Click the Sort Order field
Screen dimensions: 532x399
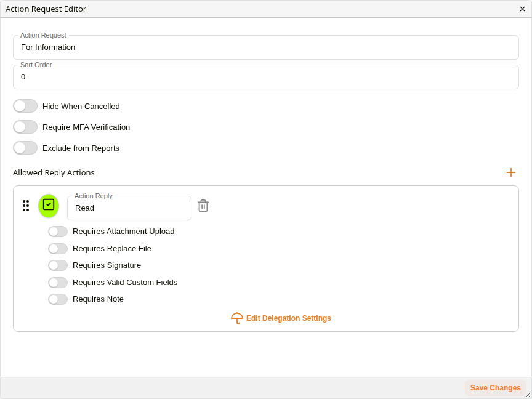point(265,77)
